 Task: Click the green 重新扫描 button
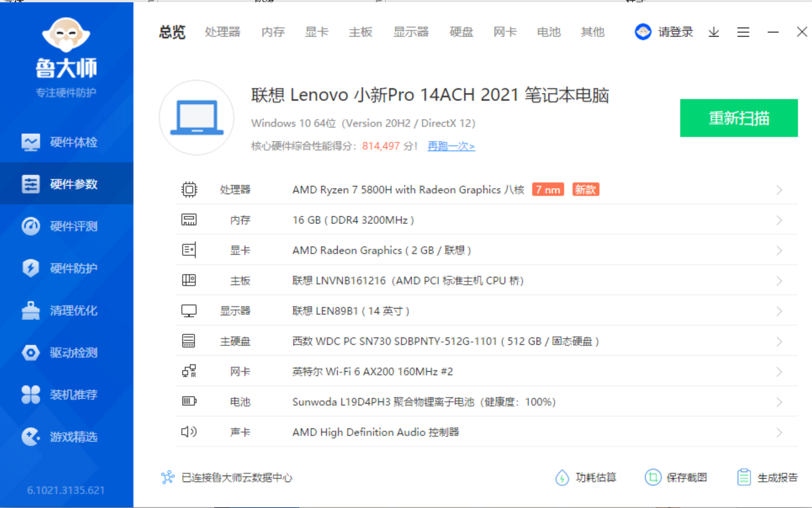point(739,118)
